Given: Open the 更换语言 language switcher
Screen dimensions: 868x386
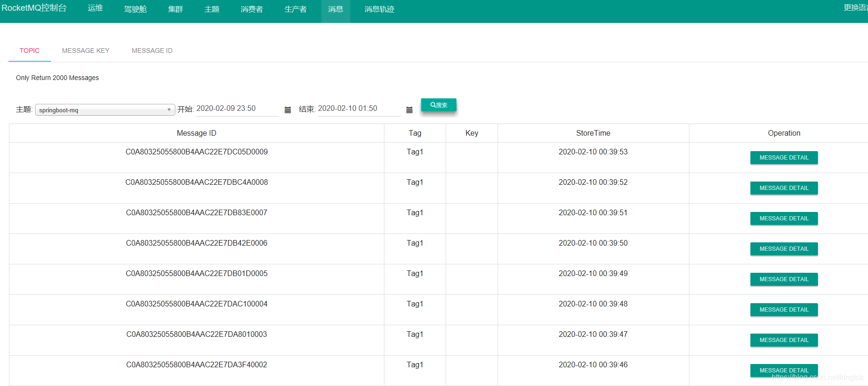Looking at the screenshot, I should tap(855, 7).
